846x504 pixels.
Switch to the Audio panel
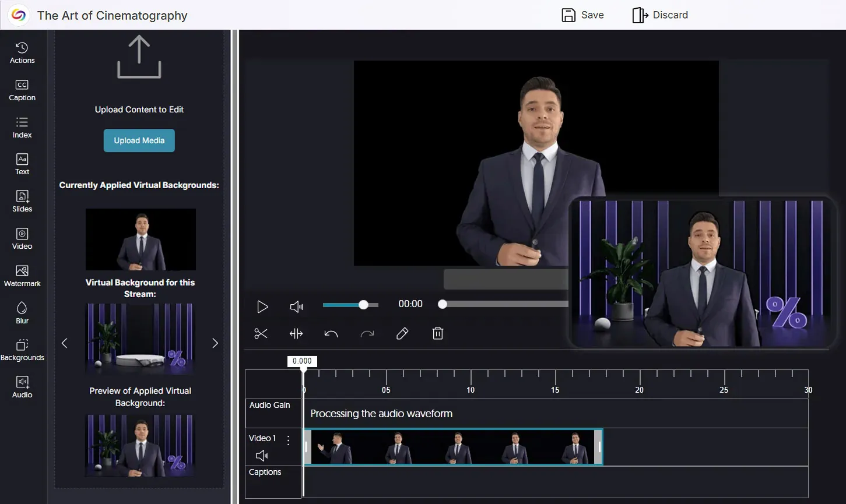coord(22,387)
